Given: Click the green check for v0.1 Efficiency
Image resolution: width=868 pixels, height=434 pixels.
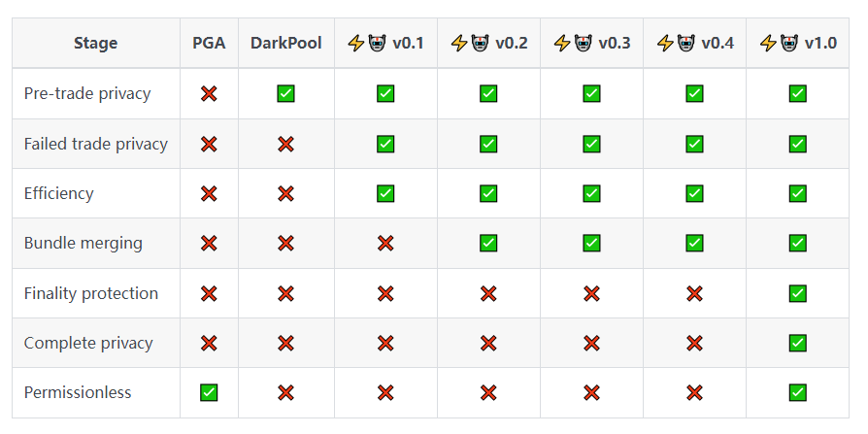Looking at the screenshot, I should pos(385,193).
